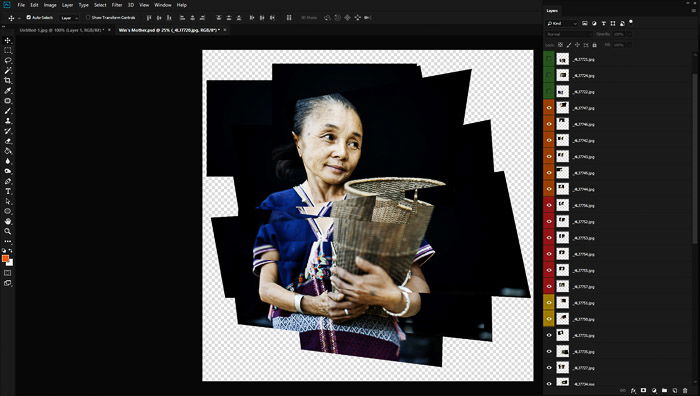The width and height of the screenshot is (700, 396).
Task: Filter layers for pixel layers
Action: [x=585, y=23]
